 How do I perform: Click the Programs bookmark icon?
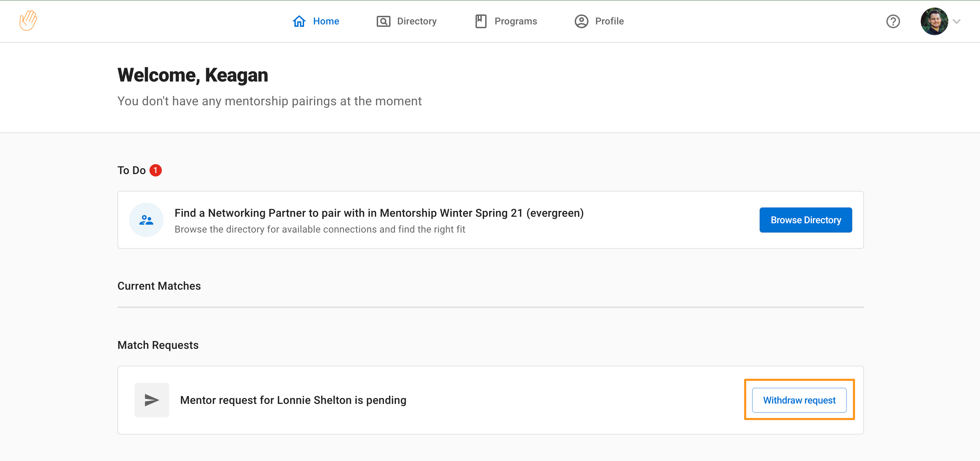[x=481, y=21]
